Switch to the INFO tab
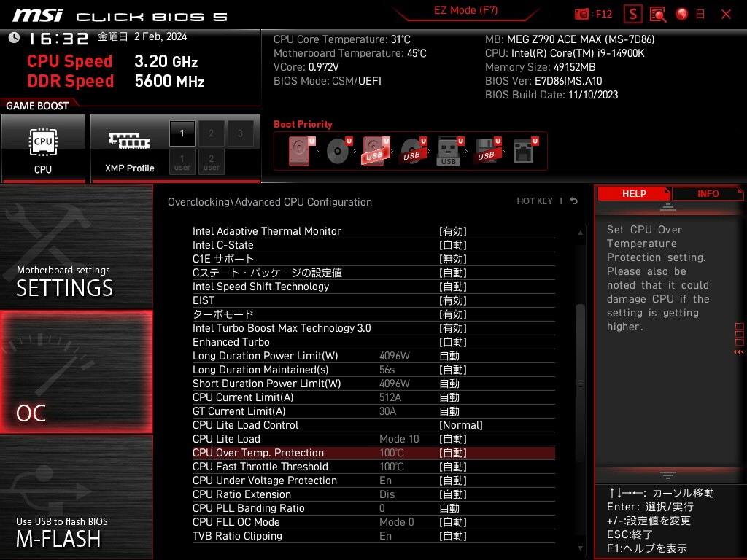The image size is (747, 560). coord(708,194)
